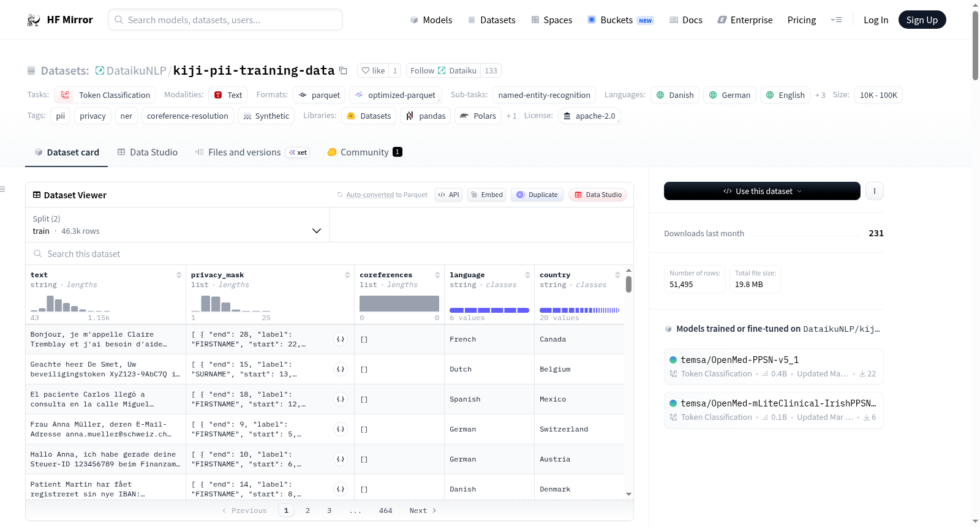Select the English language tag
The image size is (980, 527).
[x=785, y=95]
